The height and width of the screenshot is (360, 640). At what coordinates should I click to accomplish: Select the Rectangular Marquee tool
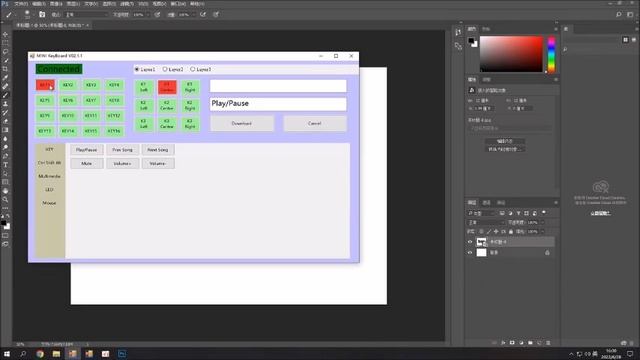(x=5, y=43)
